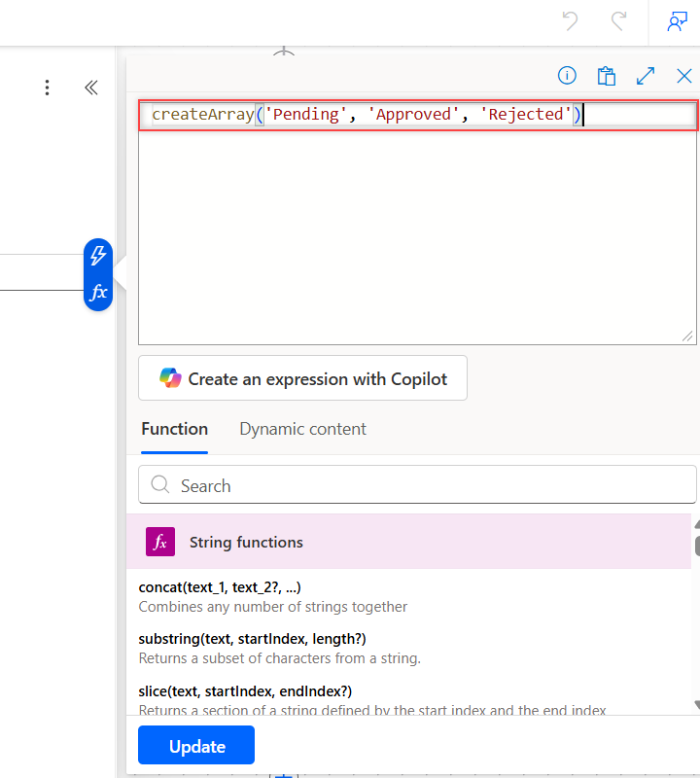Viewport: 700px width, 778px height.
Task: Click 'Returns a subset of characters' description
Action: [x=279, y=658]
